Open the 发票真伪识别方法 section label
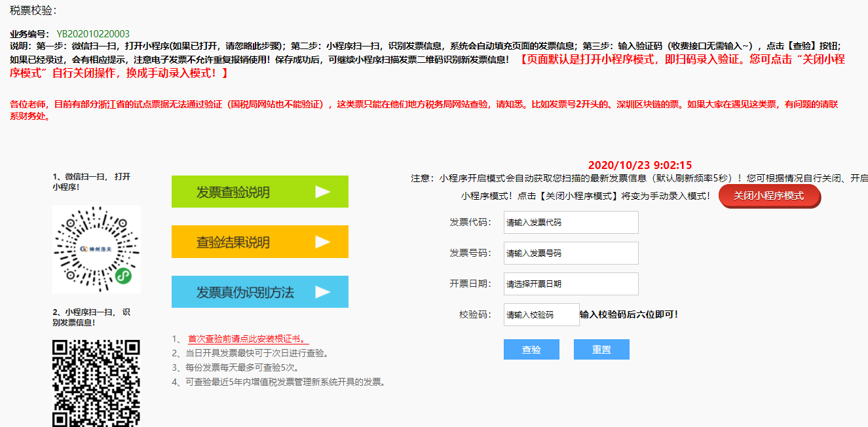The width and height of the screenshot is (868, 427). [x=244, y=293]
